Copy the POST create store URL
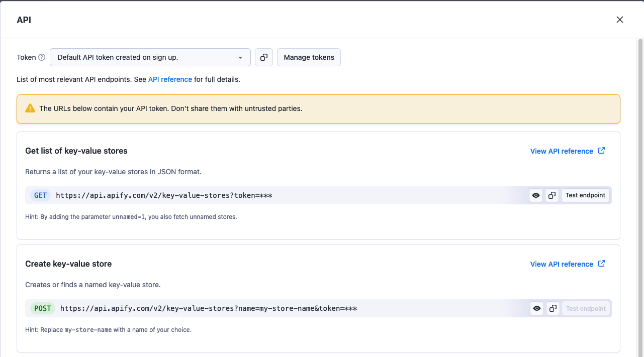Image resolution: width=644 pixels, height=357 pixels. point(553,308)
